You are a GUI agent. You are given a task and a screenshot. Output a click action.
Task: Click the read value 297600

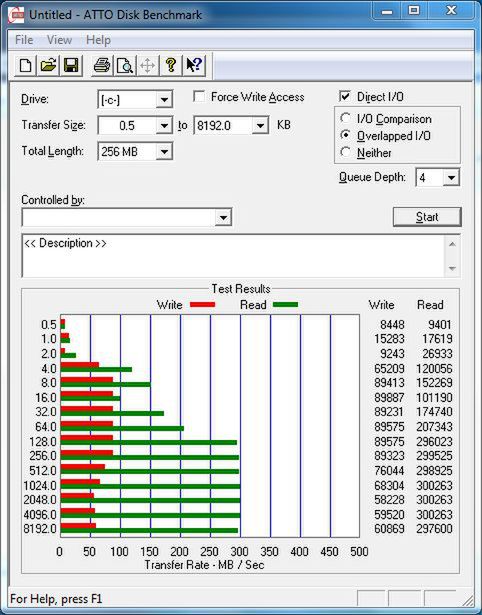[434, 529]
